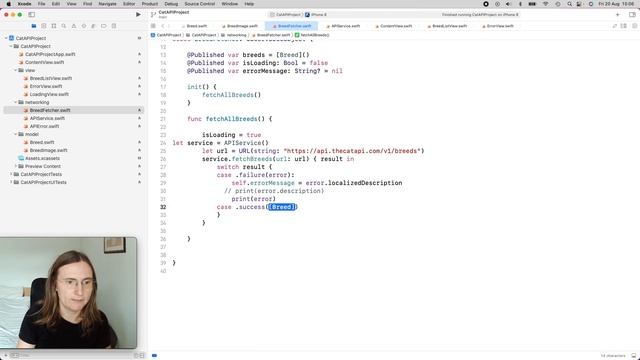Open the Debug navigator
Screen dimensions: 640x360
tap(94, 26)
